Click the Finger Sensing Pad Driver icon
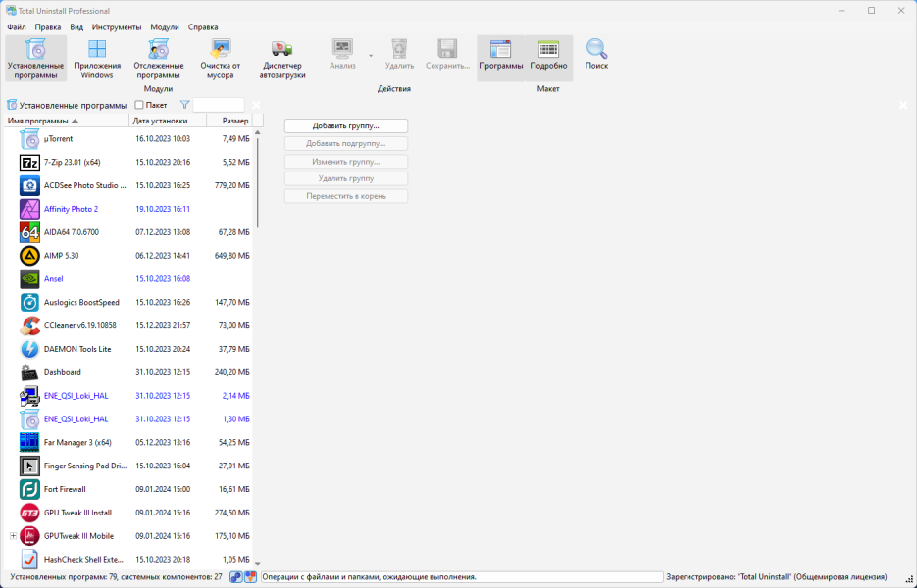The image size is (917, 588). pyautogui.click(x=29, y=466)
